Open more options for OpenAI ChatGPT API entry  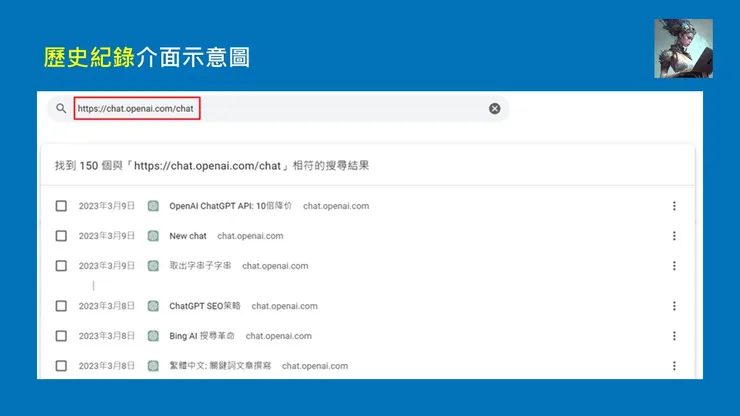click(674, 206)
